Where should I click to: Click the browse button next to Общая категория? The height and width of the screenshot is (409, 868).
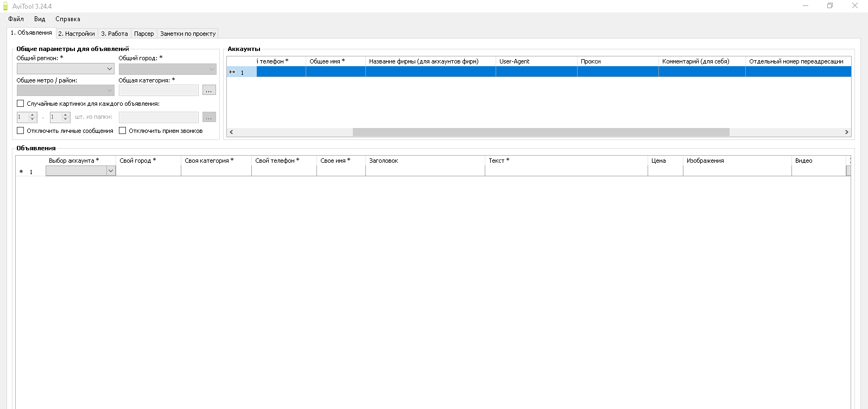(209, 90)
